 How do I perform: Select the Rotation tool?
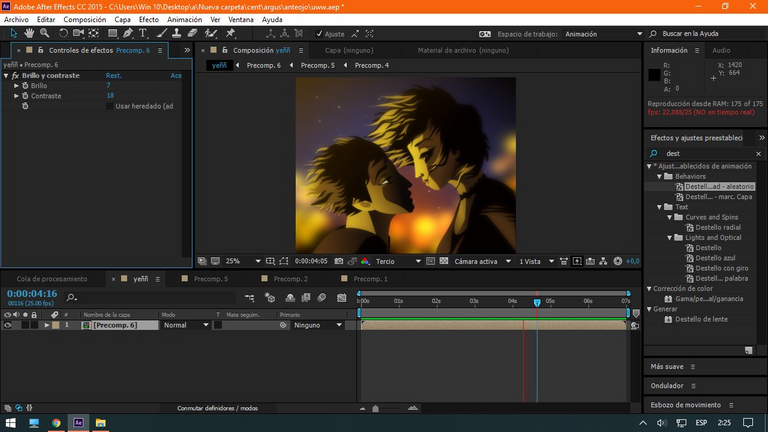pos(63,33)
